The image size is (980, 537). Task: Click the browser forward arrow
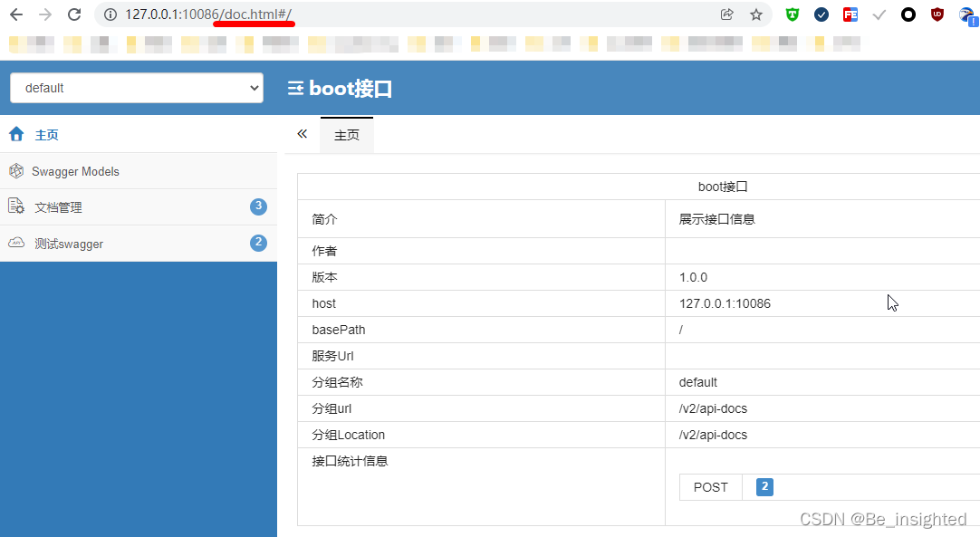[45, 14]
